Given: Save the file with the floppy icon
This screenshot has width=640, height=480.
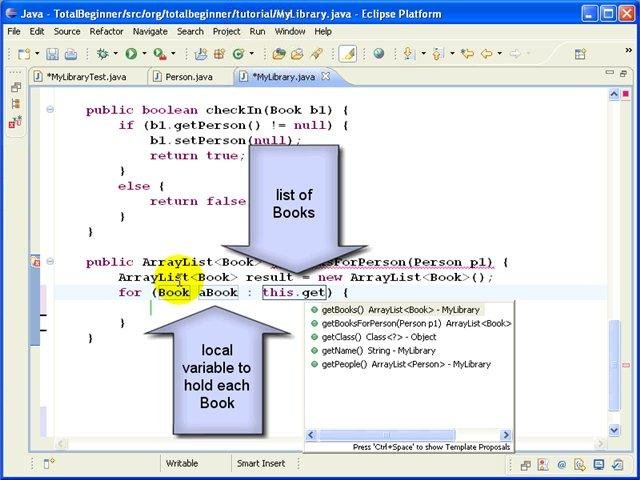Looking at the screenshot, I should pos(52,53).
